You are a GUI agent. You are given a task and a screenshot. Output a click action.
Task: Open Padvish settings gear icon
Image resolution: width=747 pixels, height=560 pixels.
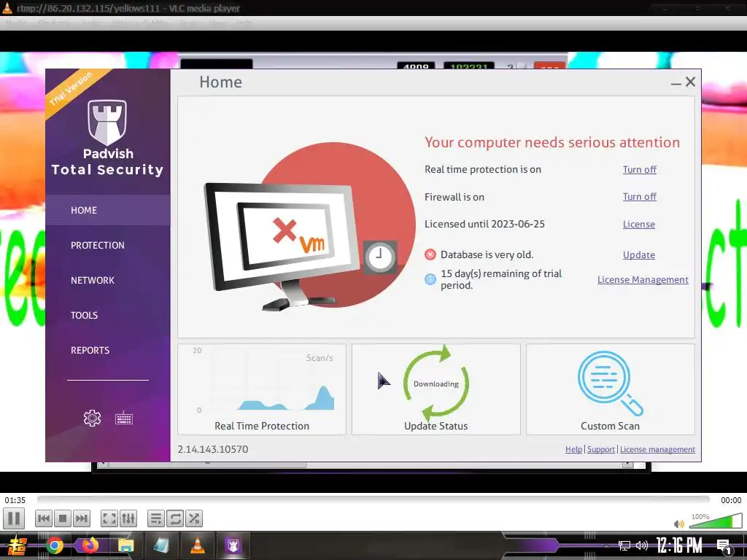(92, 418)
